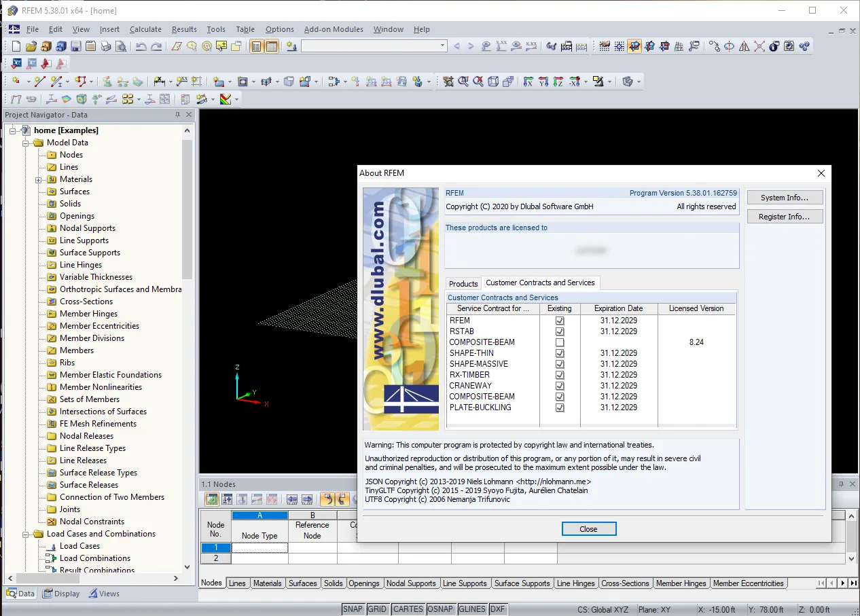Expand the Materials tree node

(x=39, y=179)
